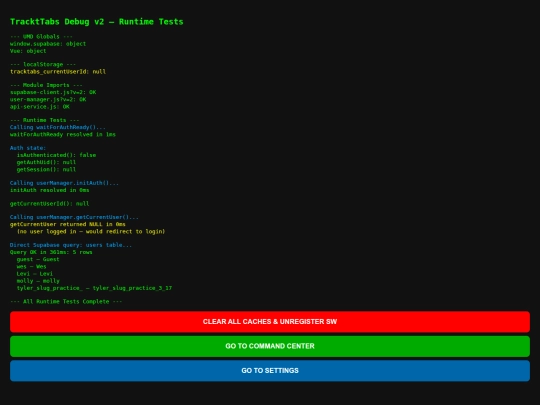The image size is (540, 405).
Task: Click the 'UMD Globals' section header
Action: tap(40, 37)
